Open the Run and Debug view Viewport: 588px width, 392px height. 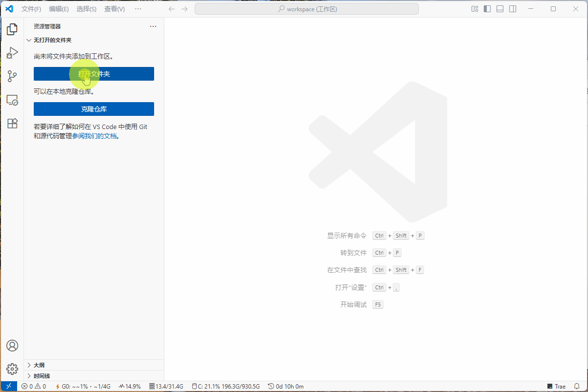pyautogui.click(x=12, y=53)
